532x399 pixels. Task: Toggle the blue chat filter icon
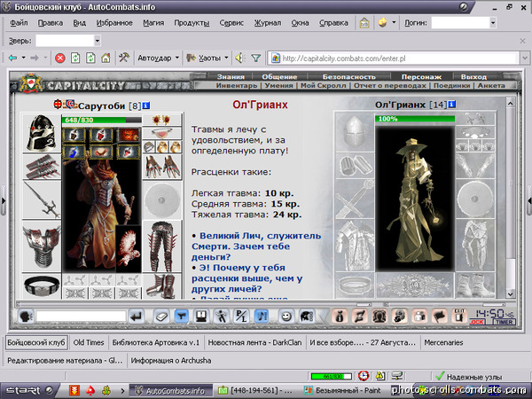(182, 317)
